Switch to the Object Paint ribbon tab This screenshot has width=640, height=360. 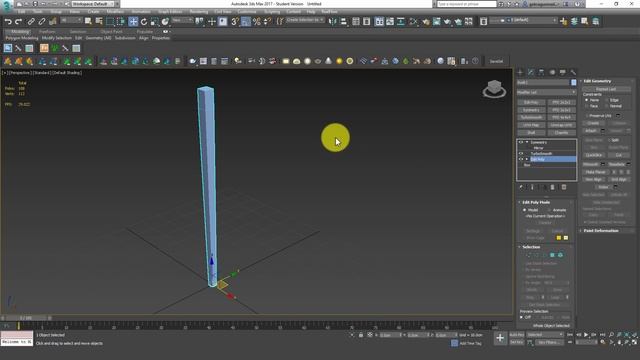pyautogui.click(x=111, y=31)
